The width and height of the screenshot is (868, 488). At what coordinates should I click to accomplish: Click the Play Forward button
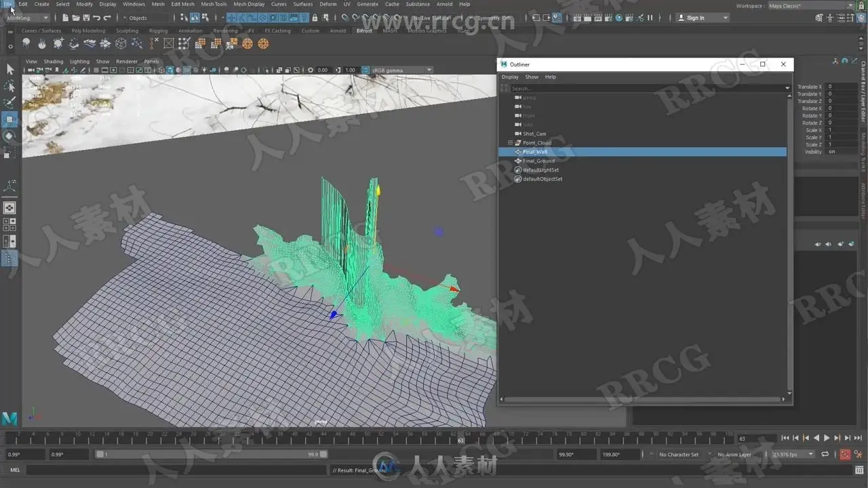827,438
